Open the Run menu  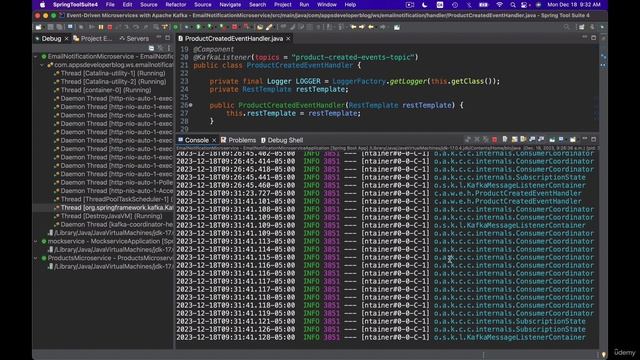[x=304, y=5]
